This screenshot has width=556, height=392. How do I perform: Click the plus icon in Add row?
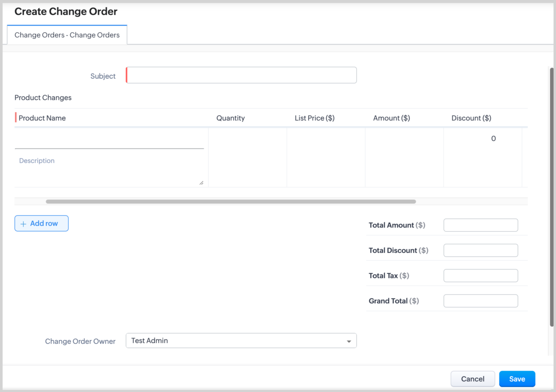[x=23, y=224]
